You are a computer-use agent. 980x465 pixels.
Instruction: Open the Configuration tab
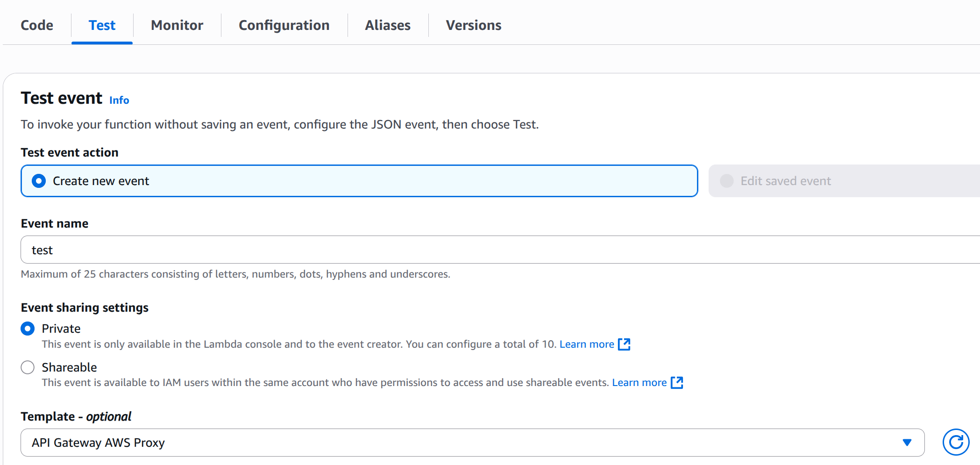284,25
